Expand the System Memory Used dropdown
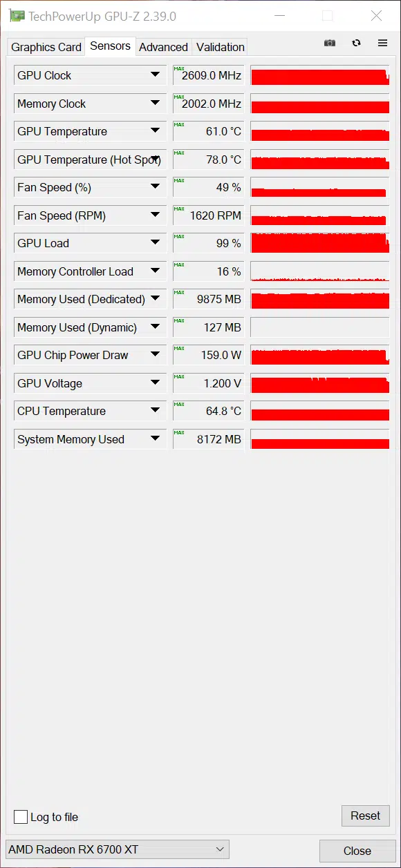 coord(155,439)
